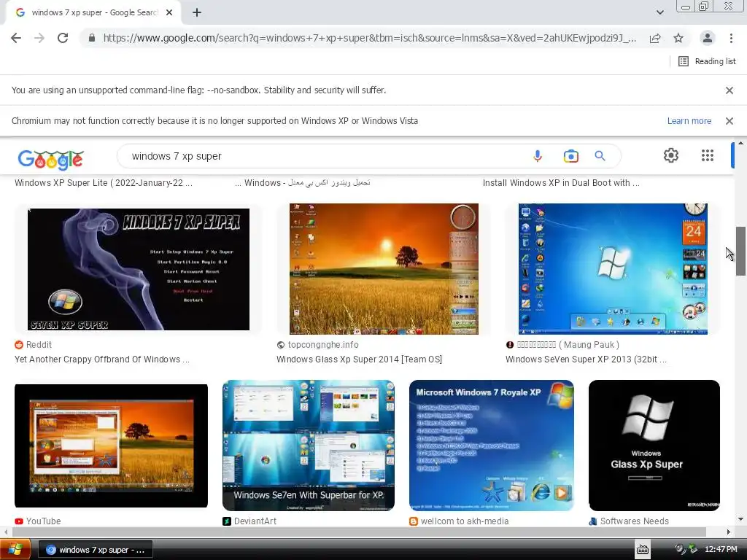Open the Google apps grid
Image resolution: width=747 pixels, height=560 pixels.
[708, 155]
